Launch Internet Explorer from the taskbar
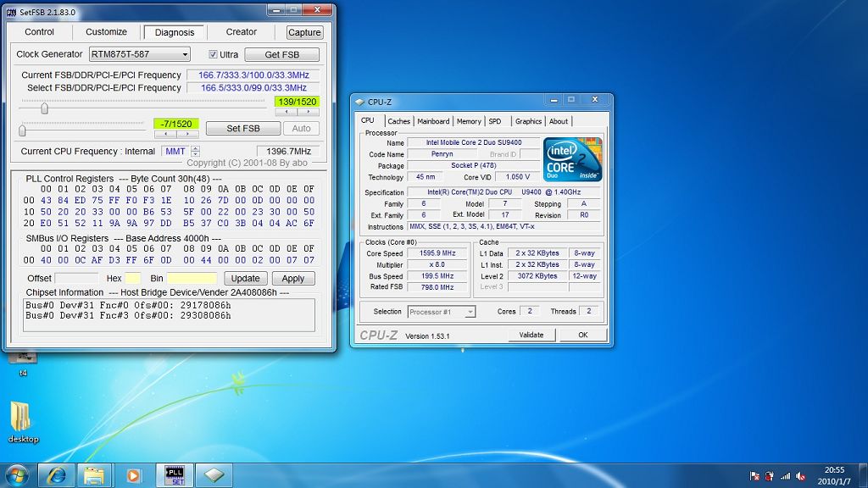The height and width of the screenshot is (488, 868). click(x=56, y=475)
